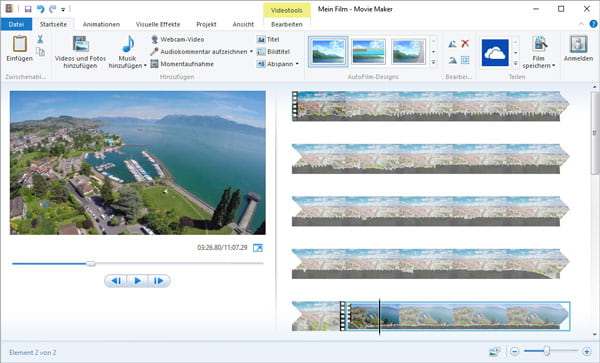Select the first AutoFilm design thumbnail
The width and height of the screenshot is (600, 363).
(x=328, y=51)
